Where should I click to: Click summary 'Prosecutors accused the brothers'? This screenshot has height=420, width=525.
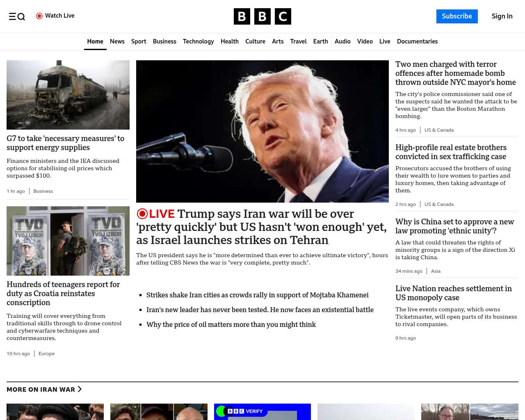coord(453,179)
